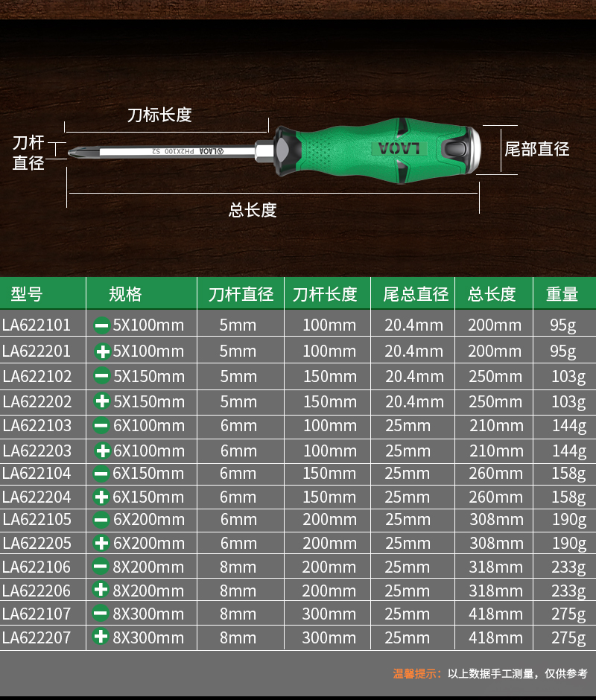Choose the minus icon in the LA622104 row
The image size is (596, 700).
(x=101, y=473)
